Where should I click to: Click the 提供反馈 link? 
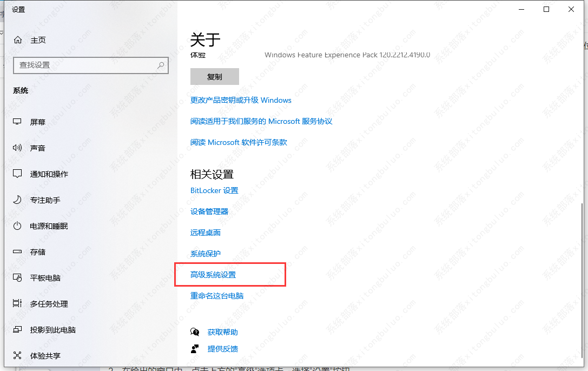click(223, 349)
